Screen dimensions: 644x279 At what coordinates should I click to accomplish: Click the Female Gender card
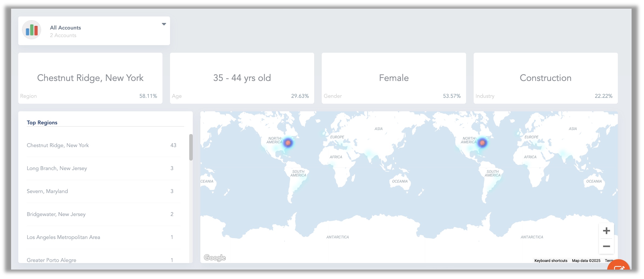pyautogui.click(x=394, y=78)
